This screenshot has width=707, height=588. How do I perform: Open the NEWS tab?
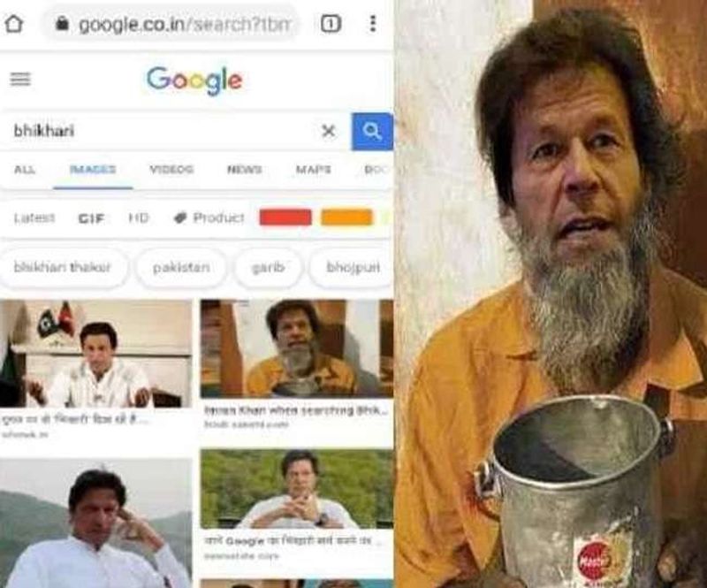(245, 170)
